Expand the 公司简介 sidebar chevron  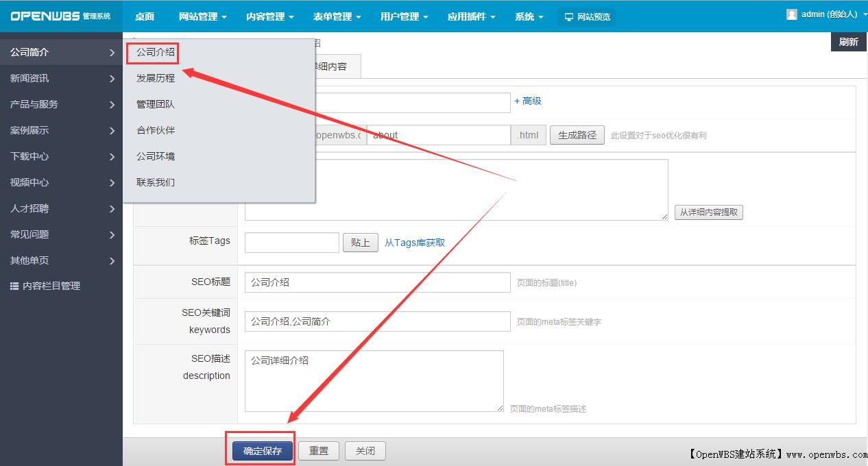tap(112, 52)
